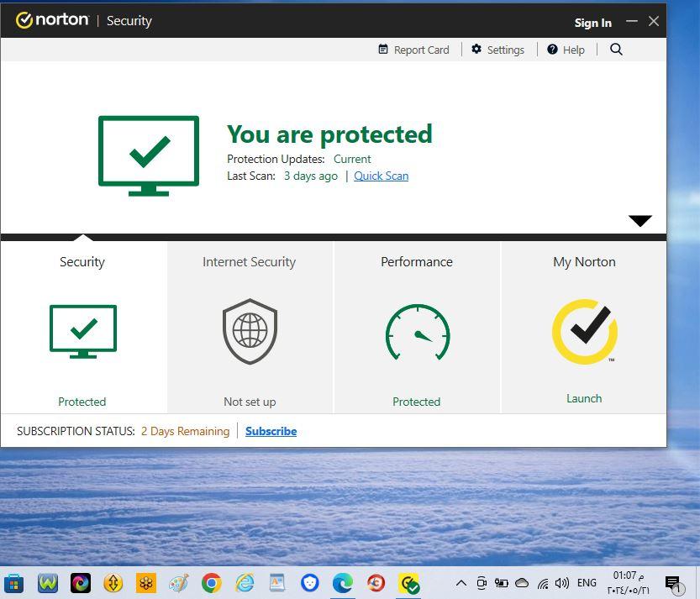Click the battery tray icon

pyautogui.click(x=502, y=583)
